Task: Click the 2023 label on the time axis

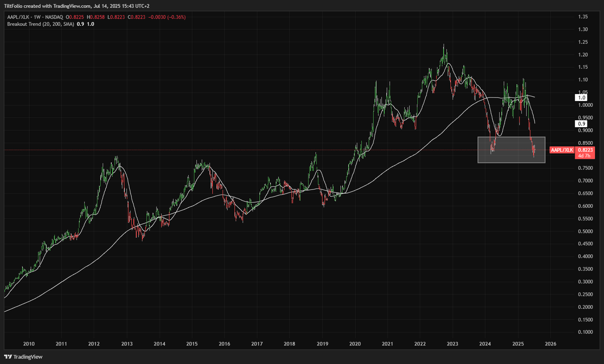Action: pyautogui.click(x=452, y=344)
